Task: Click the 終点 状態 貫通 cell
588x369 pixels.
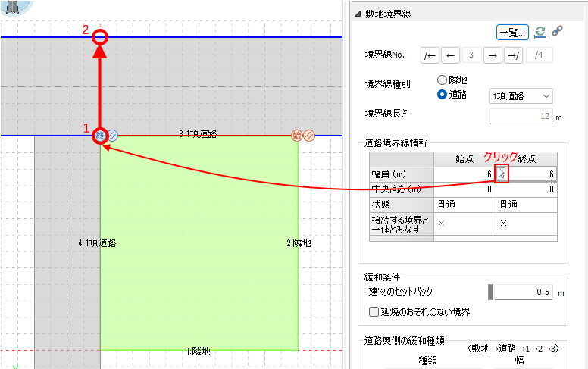Action: pyautogui.click(x=527, y=205)
